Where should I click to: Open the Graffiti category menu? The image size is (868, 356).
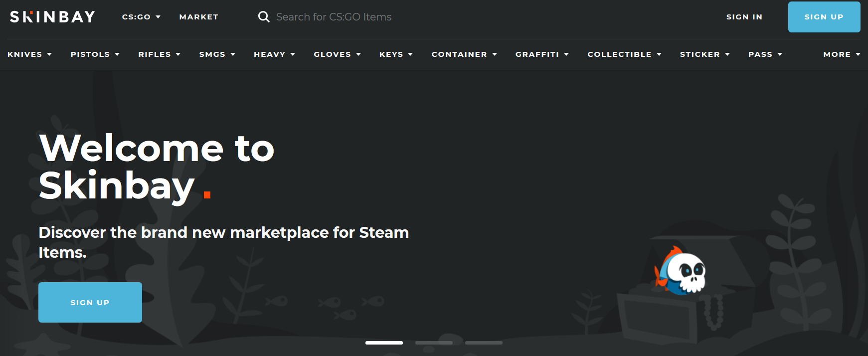(x=542, y=54)
